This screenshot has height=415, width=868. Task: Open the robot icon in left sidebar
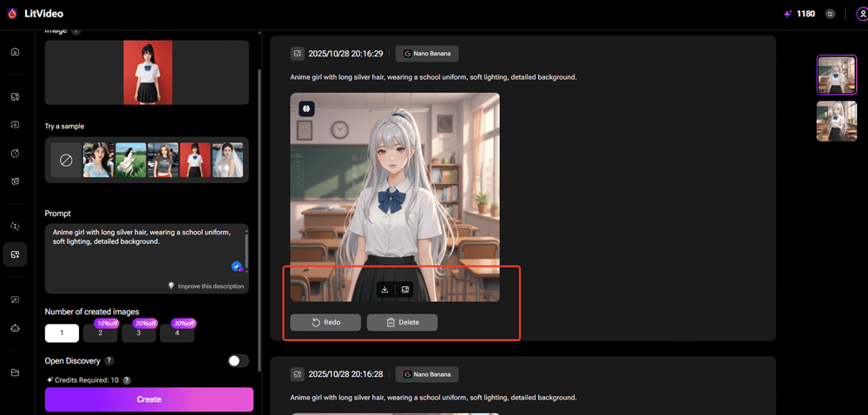click(x=15, y=327)
